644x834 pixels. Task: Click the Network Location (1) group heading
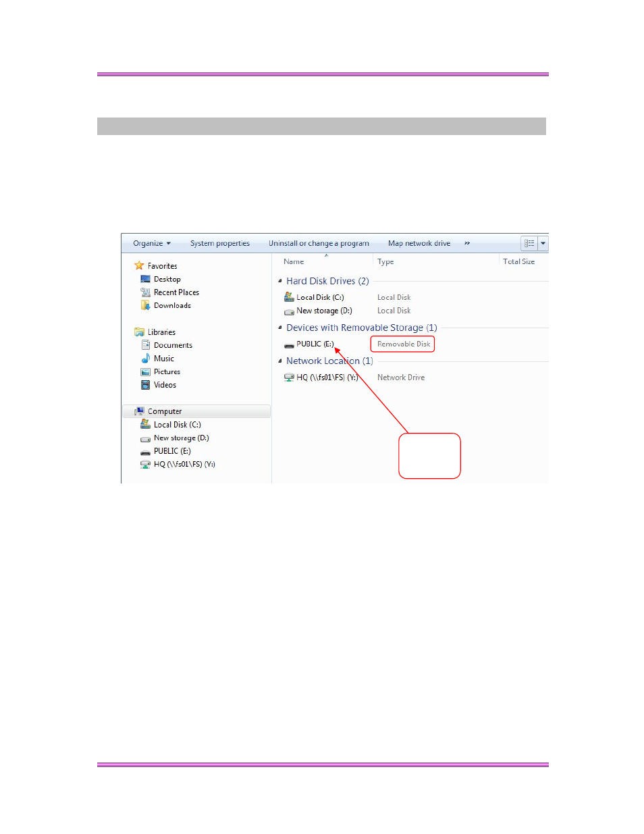[x=330, y=361]
